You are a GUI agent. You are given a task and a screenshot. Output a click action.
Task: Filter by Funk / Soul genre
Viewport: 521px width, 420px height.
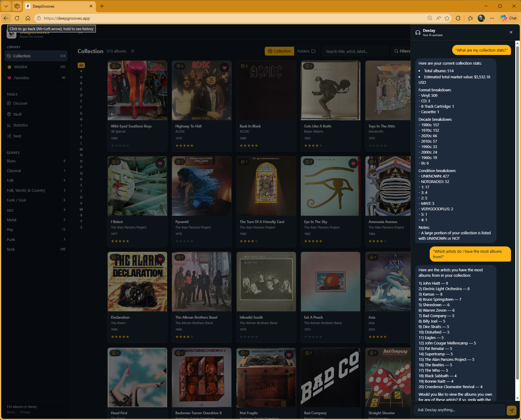click(36, 200)
